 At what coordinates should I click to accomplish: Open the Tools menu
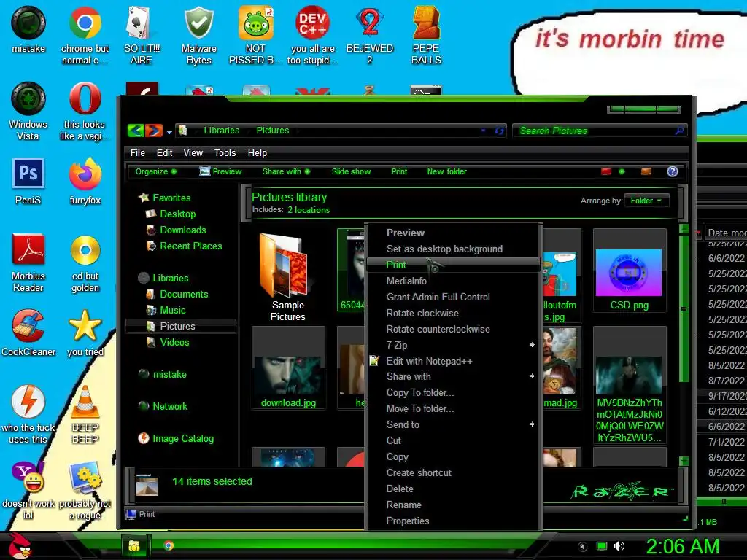(x=225, y=153)
